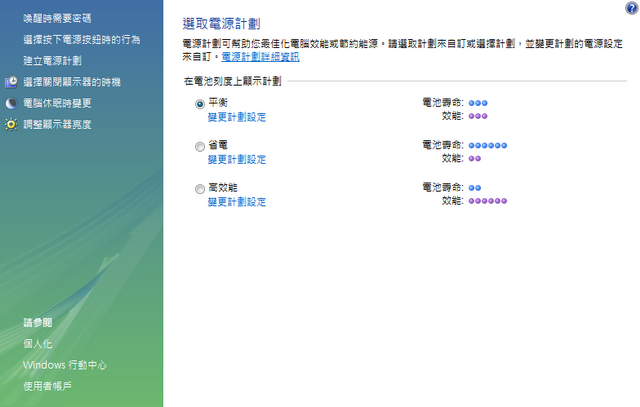This screenshot has height=407, width=640.
Task: Open 選擇按下電源按鈕時的行為 sidebar link
Action: coord(82,40)
